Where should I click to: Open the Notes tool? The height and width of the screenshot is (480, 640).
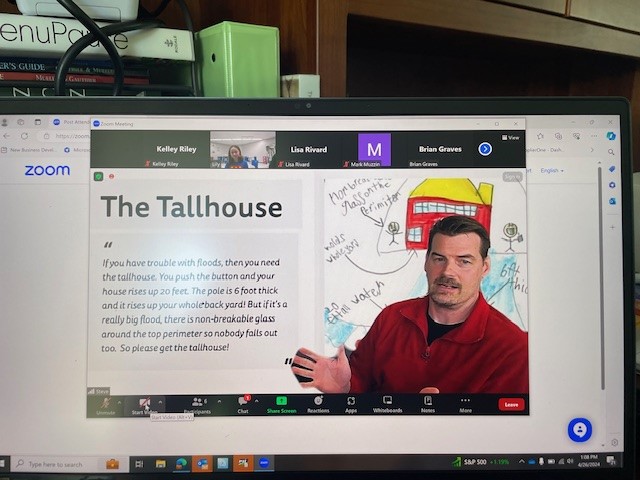[428, 404]
